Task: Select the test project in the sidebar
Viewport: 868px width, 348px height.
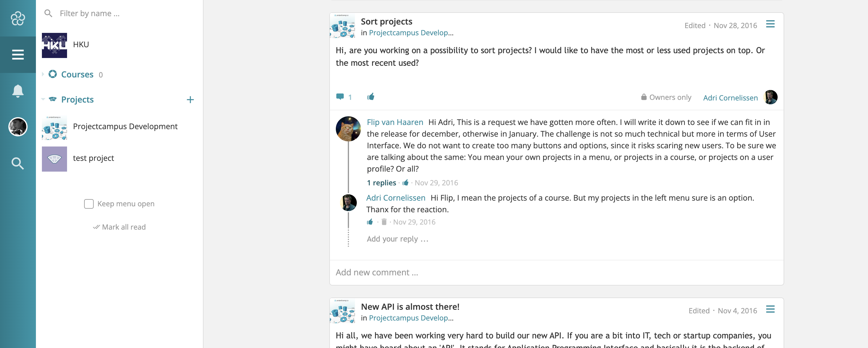Action: (94, 158)
